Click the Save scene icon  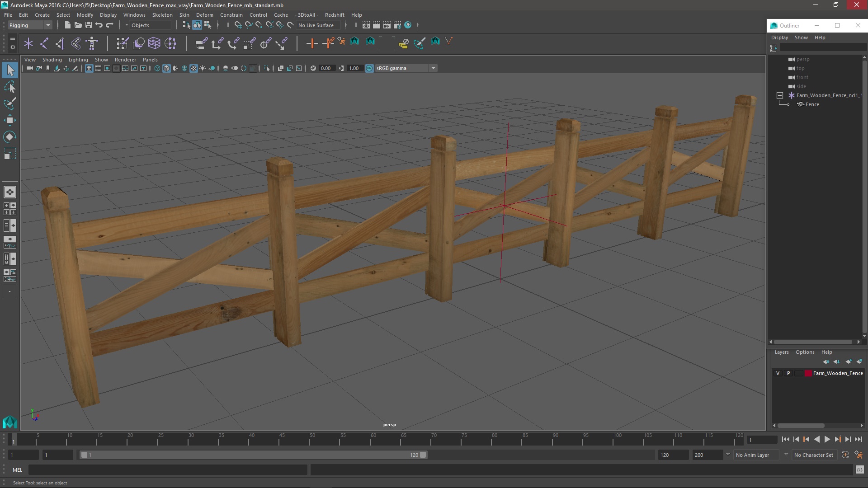(89, 25)
